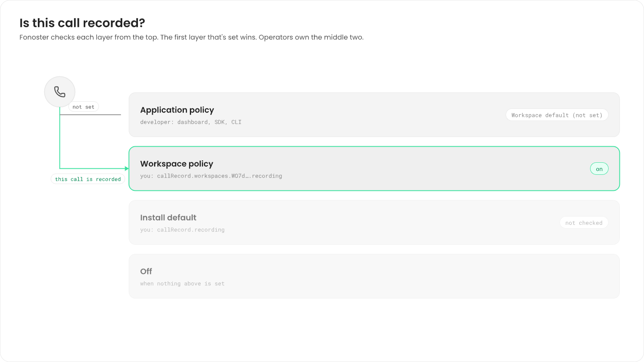Select the 'this call is recorded' label

coord(88,179)
